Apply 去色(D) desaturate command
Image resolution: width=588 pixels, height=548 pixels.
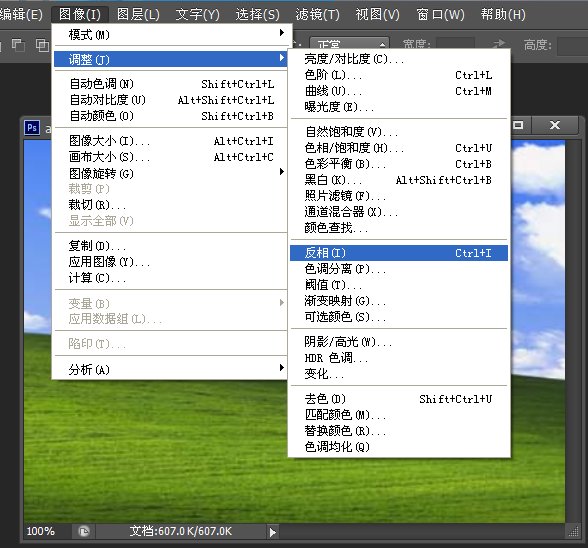click(399, 399)
